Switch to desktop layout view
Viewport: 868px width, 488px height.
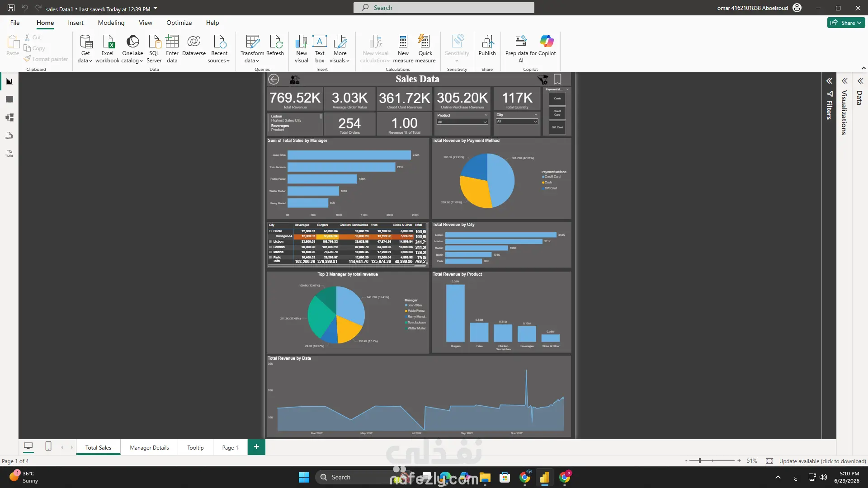28,446
